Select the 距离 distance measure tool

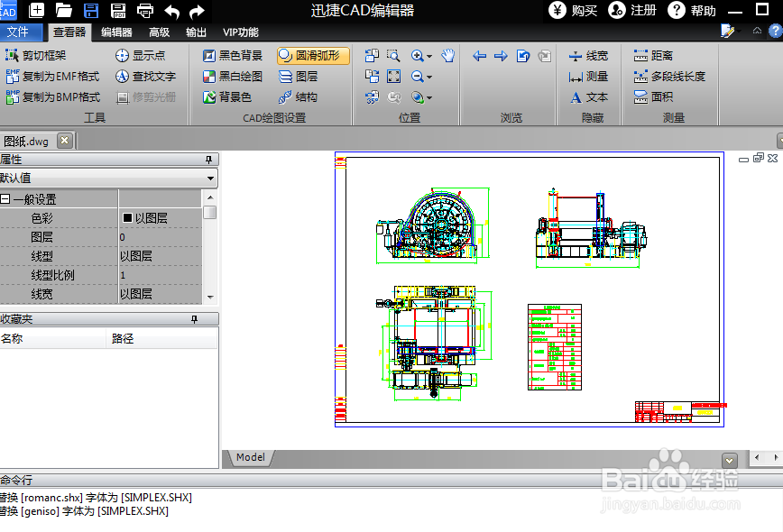coord(653,55)
